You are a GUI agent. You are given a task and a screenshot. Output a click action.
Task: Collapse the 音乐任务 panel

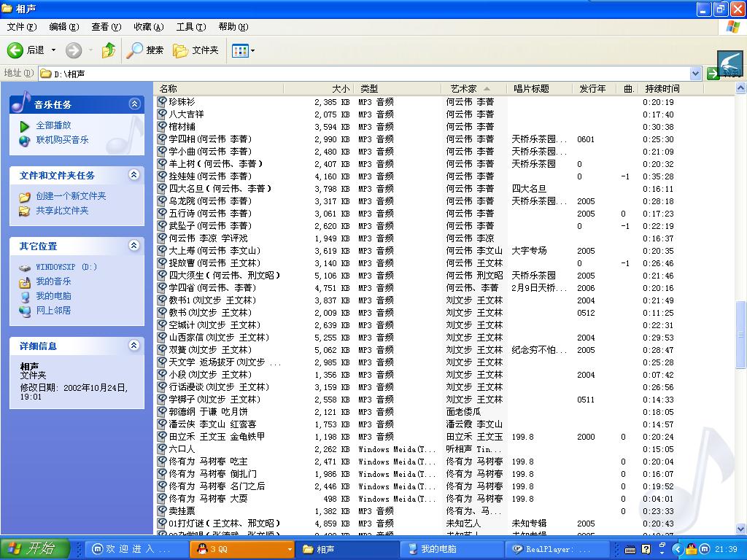click(134, 104)
